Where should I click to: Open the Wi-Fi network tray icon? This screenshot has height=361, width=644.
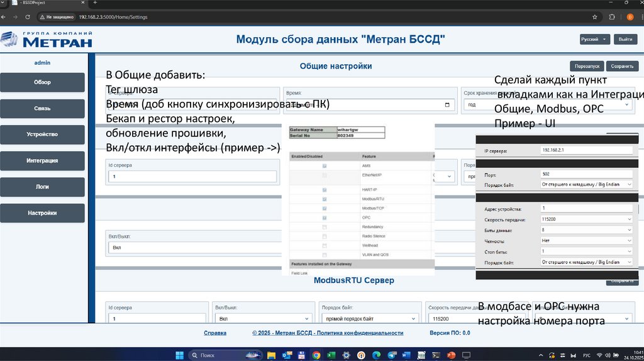point(599,355)
